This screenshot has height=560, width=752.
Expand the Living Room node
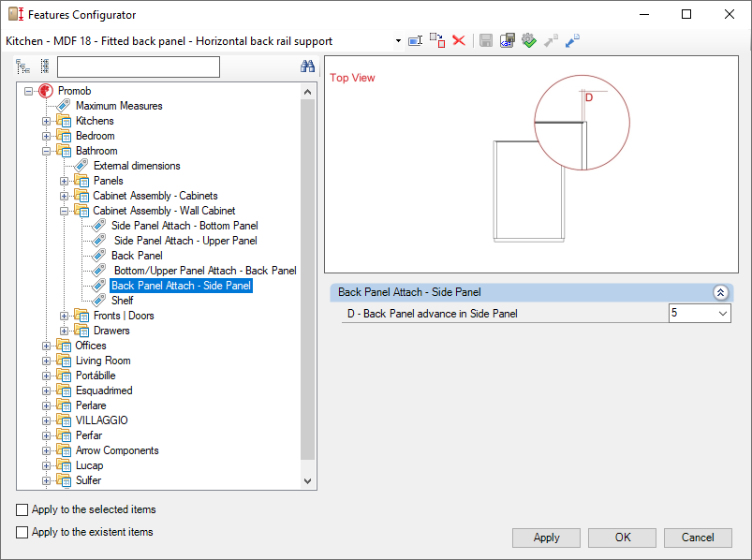[x=47, y=361]
